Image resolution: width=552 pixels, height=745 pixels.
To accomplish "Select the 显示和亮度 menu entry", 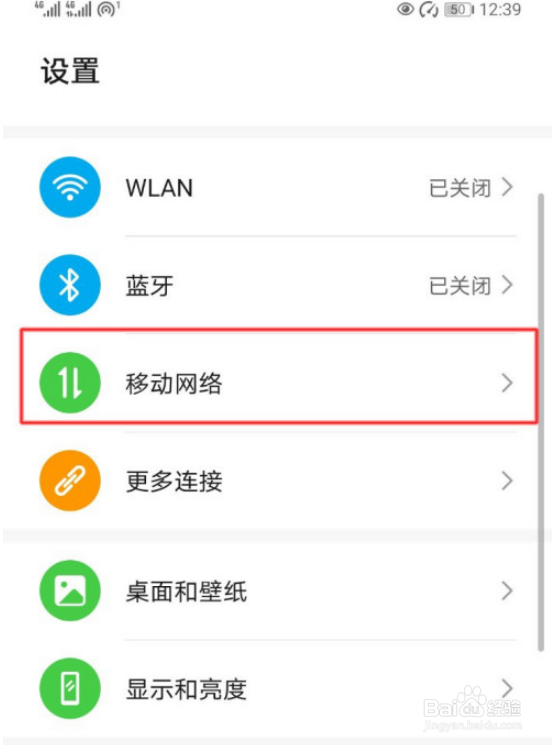I will [278, 688].
